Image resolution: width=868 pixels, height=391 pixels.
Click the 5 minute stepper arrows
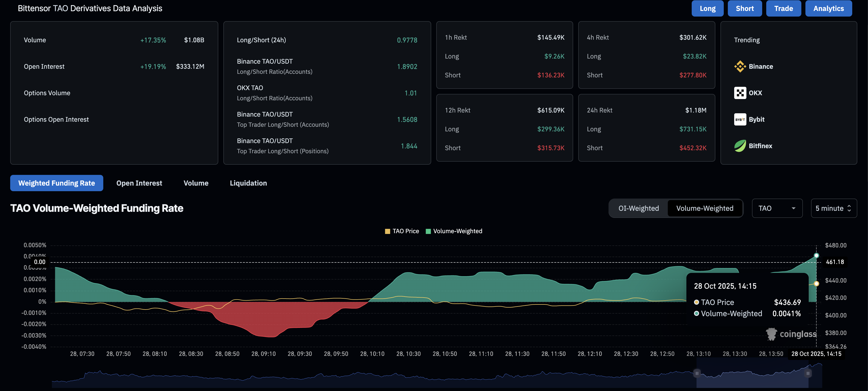849,208
